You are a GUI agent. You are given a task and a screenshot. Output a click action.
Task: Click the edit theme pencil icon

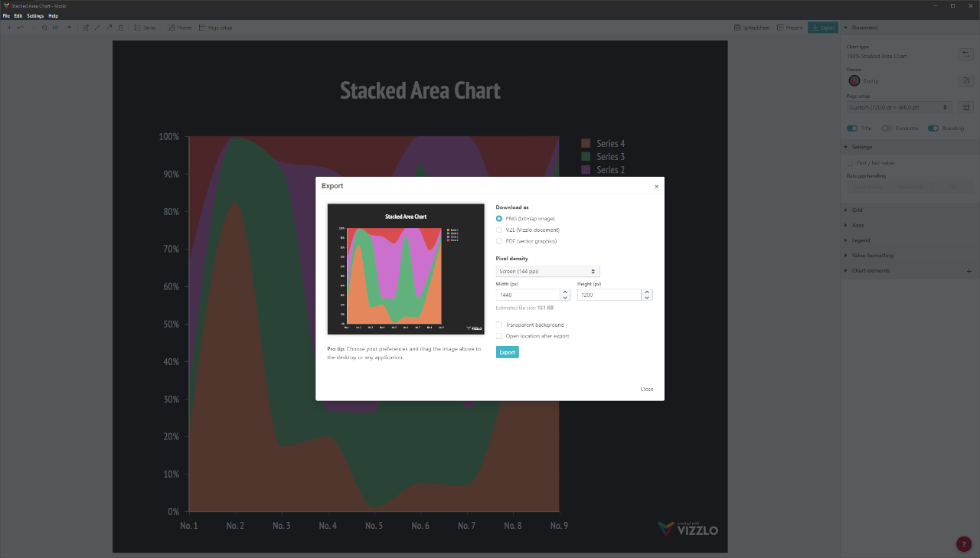pyautogui.click(x=965, y=80)
